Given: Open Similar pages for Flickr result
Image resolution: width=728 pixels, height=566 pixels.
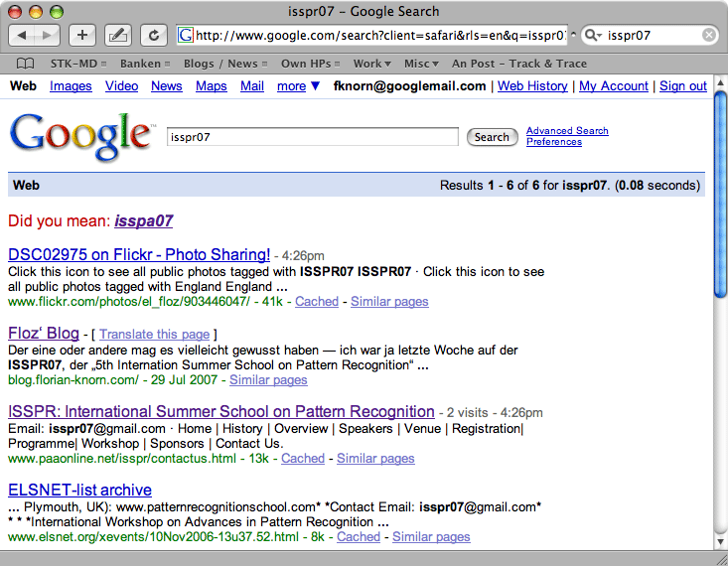Looking at the screenshot, I should pyautogui.click(x=389, y=301).
